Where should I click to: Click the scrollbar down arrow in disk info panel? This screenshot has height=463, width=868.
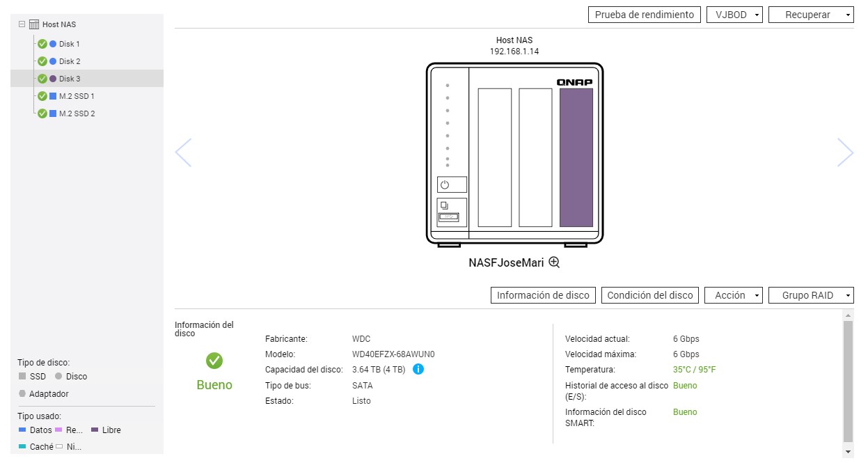pyautogui.click(x=847, y=452)
